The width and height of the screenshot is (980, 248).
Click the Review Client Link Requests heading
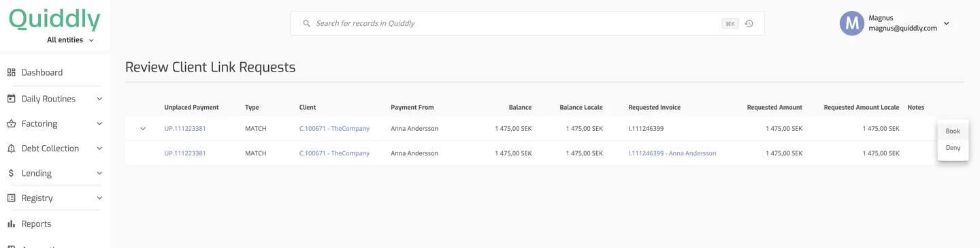(x=210, y=67)
